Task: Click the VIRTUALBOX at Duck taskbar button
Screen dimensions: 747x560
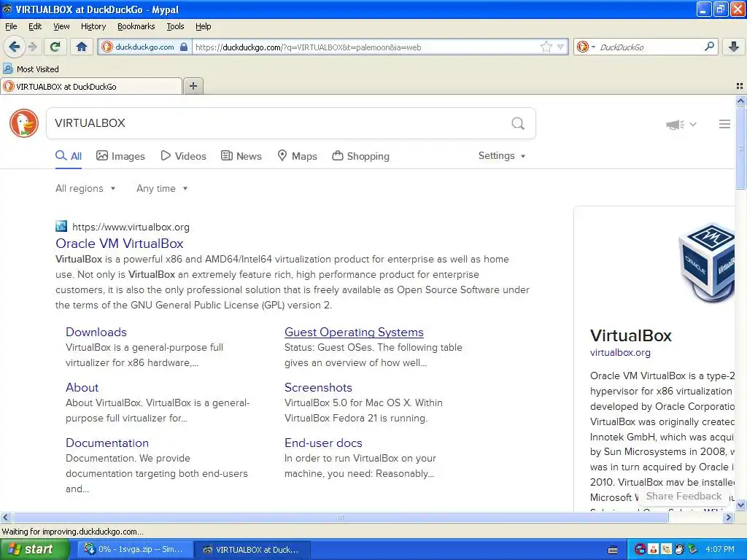Action: point(253,550)
